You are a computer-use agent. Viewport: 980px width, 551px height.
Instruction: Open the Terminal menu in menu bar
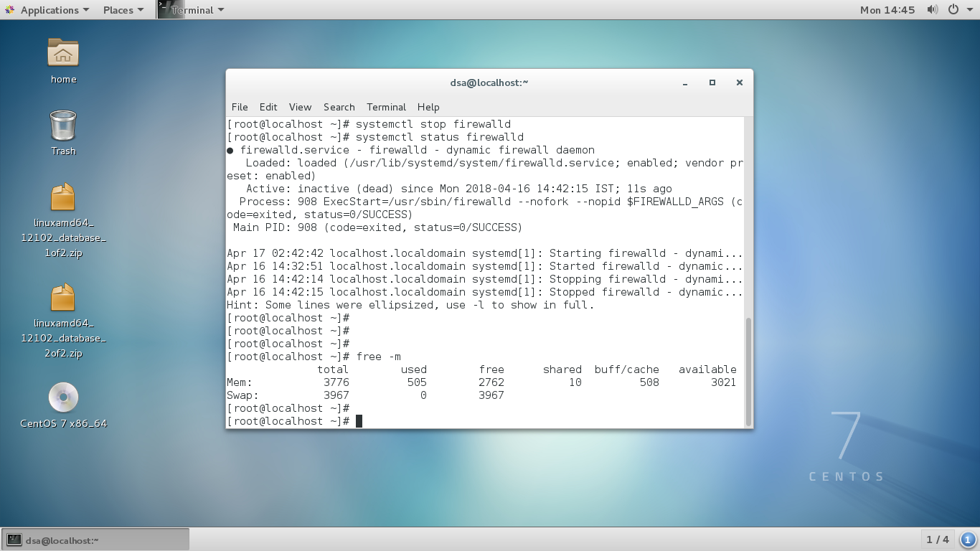pyautogui.click(x=386, y=107)
